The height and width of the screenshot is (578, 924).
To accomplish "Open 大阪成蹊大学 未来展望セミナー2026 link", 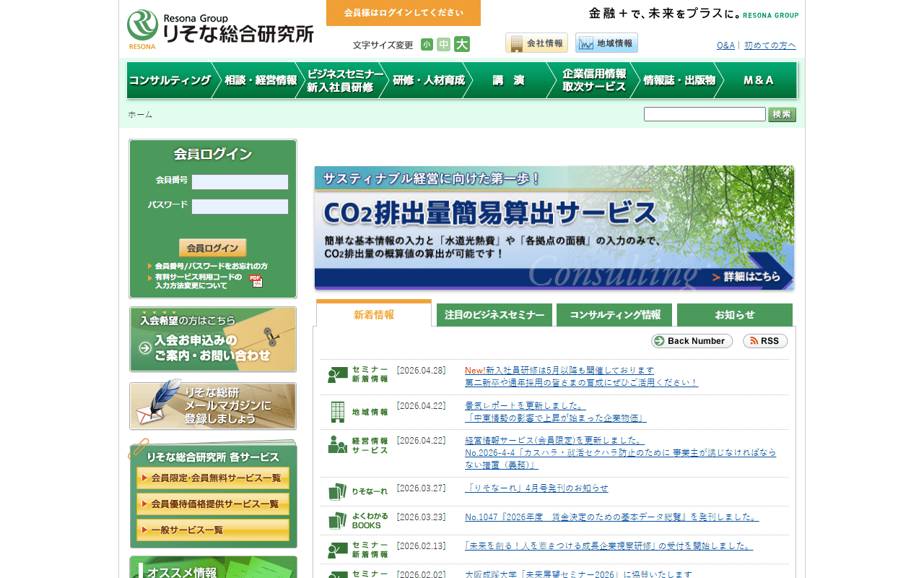I will [x=578, y=574].
